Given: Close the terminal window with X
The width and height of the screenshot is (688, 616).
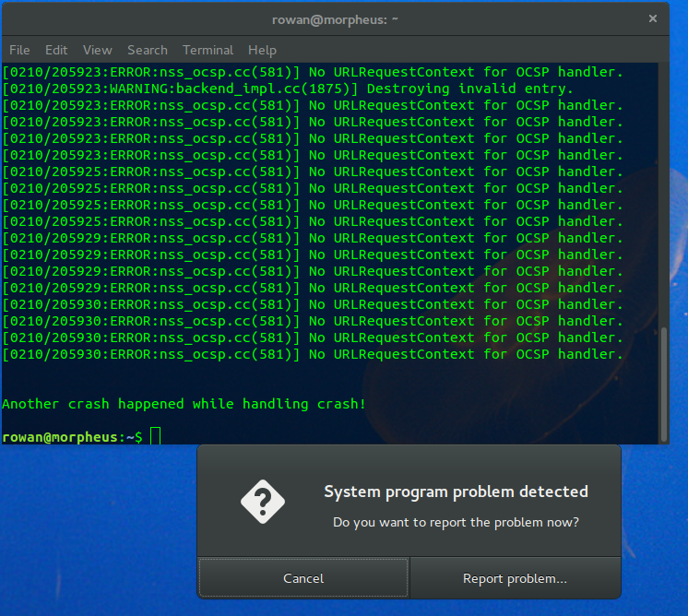Looking at the screenshot, I should [x=652, y=18].
